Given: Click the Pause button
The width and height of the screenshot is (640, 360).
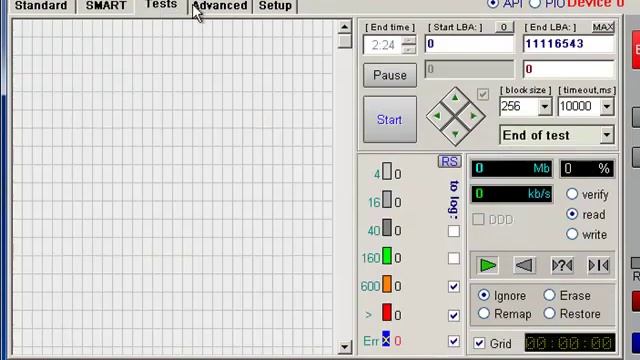Looking at the screenshot, I should (x=390, y=75).
